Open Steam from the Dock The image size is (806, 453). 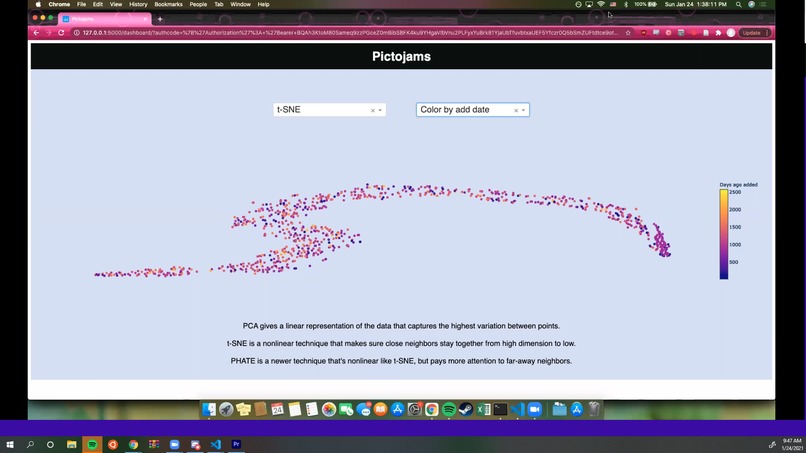[466, 409]
